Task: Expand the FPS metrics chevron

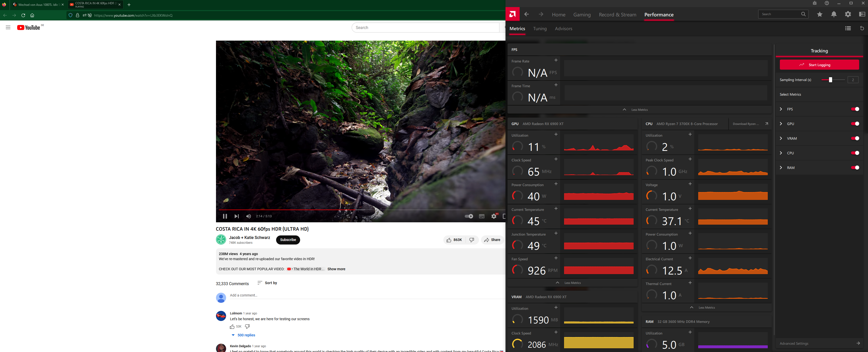Action: [781, 109]
